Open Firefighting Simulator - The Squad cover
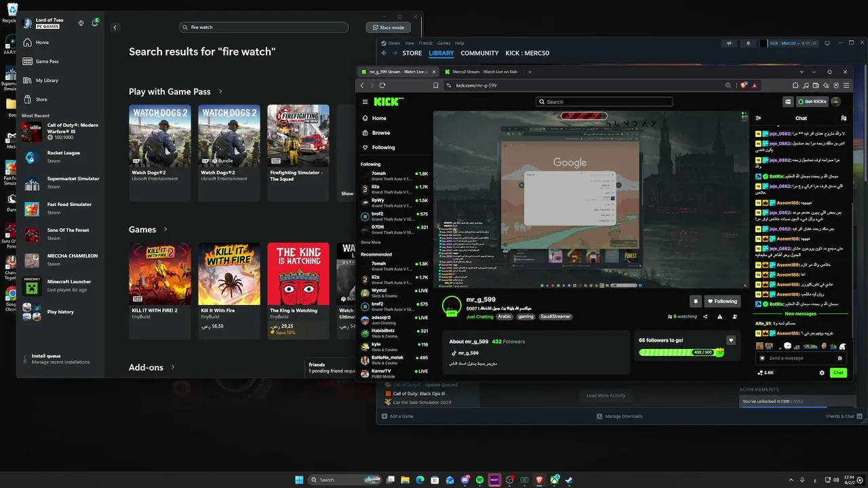868x488 pixels. tap(298, 136)
